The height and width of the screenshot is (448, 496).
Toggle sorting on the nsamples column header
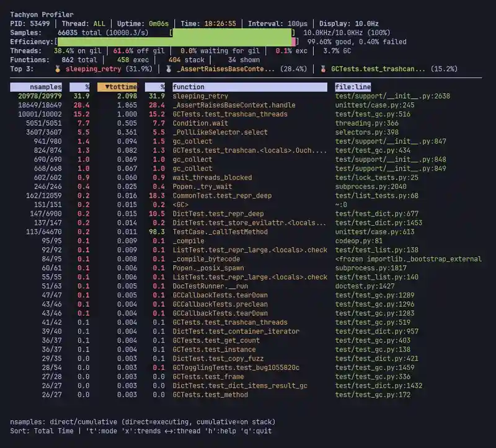(x=37, y=87)
